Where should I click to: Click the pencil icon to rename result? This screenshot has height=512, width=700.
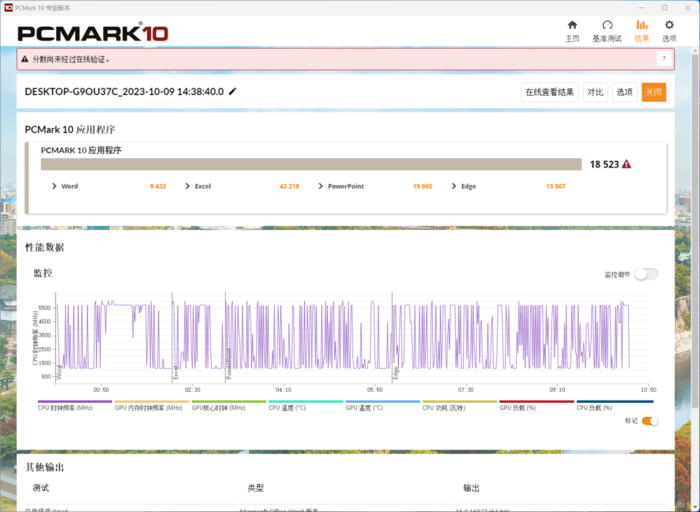point(232,92)
